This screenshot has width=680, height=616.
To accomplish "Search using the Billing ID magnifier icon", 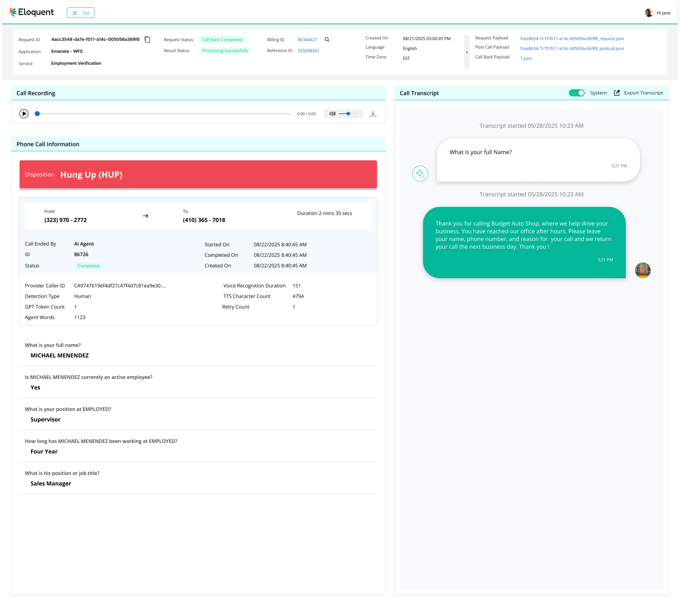I will (x=327, y=40).
